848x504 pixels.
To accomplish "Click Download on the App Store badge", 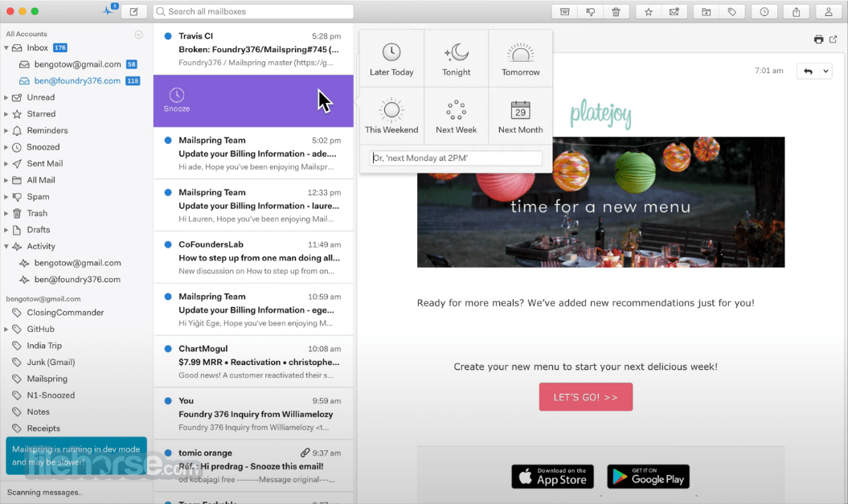I will (553, 477).
